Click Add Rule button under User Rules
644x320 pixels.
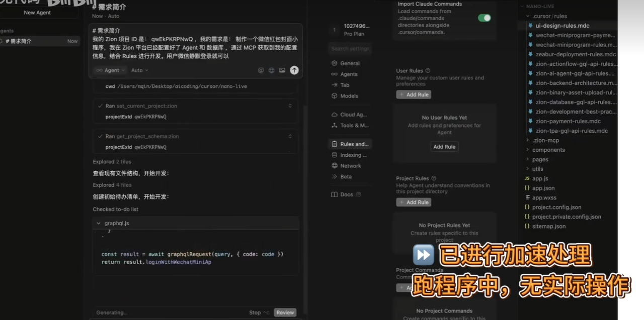click(x=414, y=94)
